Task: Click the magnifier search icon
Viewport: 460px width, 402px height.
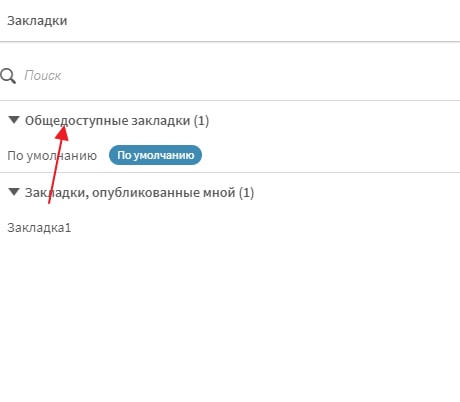Action: (x=8, y=76)
